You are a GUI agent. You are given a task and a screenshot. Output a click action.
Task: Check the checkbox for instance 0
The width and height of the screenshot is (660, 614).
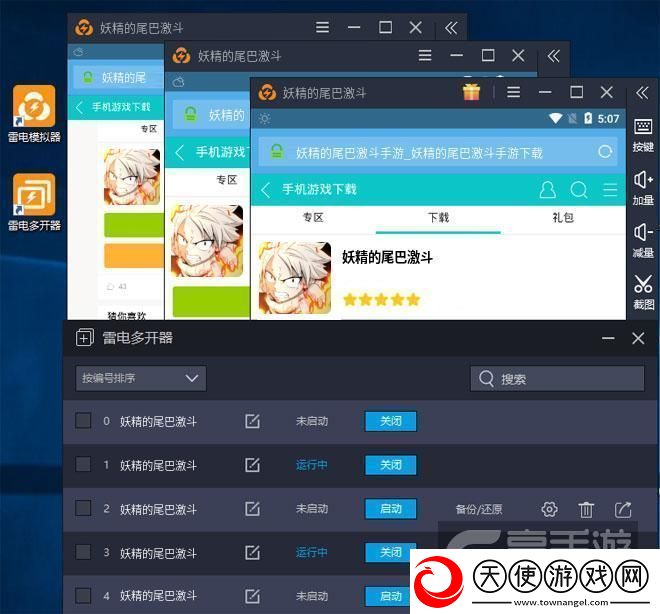coord(83,420)
